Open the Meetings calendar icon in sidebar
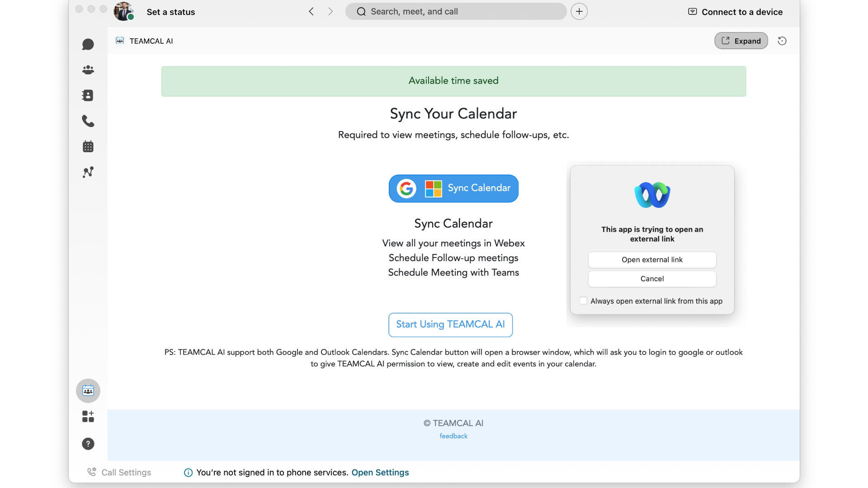Viewport: 868px width, 488px height. [88, 146]
